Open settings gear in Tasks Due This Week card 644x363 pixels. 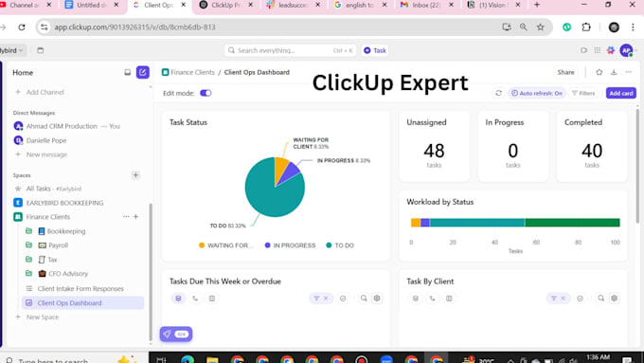click(377, 298)
